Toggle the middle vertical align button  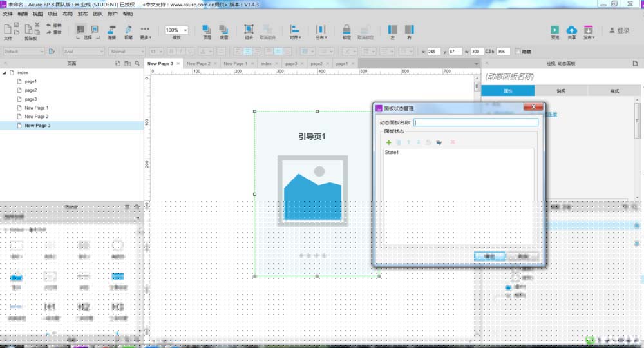(x=278, y=52)
